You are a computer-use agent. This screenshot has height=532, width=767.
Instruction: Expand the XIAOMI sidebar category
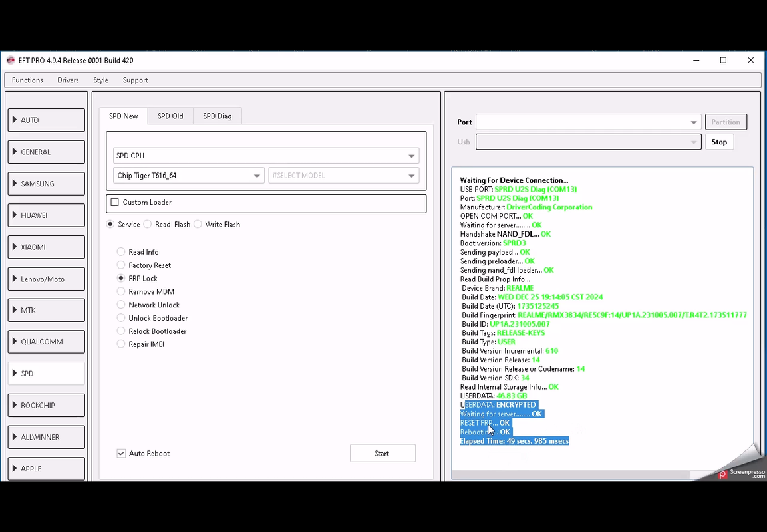click(47, 247)
